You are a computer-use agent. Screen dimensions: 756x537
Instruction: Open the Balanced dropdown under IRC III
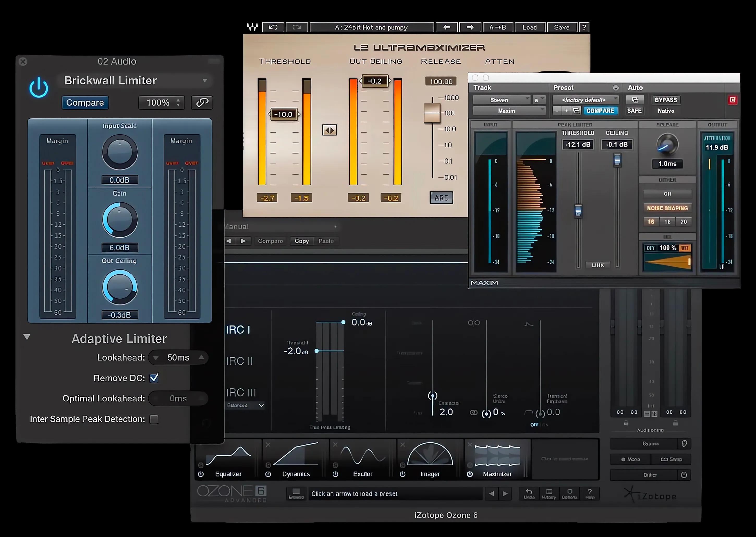[245, 405]
